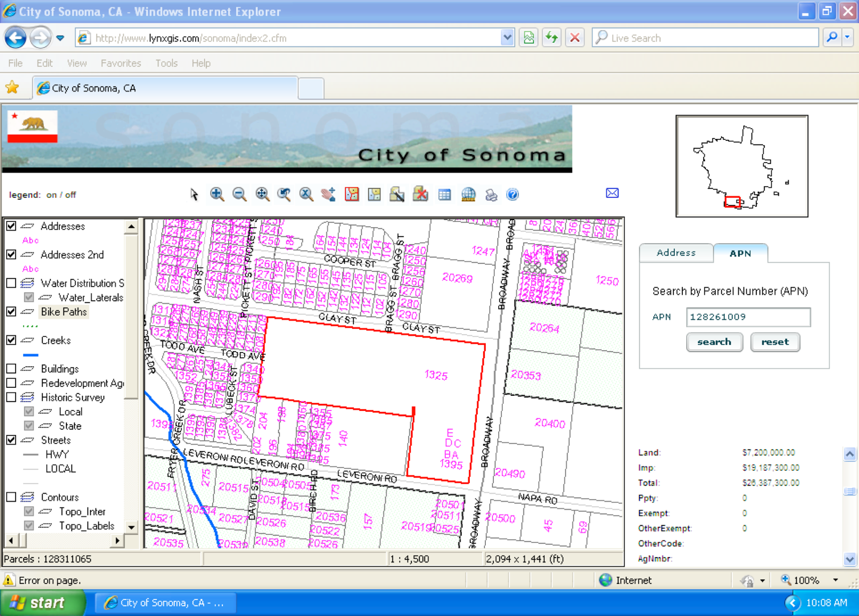Click the magnifier with X tool
Screen dimensions: 859x616
(x=306, y=194)
